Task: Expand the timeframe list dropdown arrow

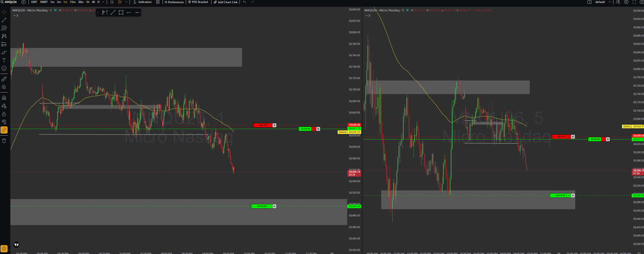Action: (103, 2)
